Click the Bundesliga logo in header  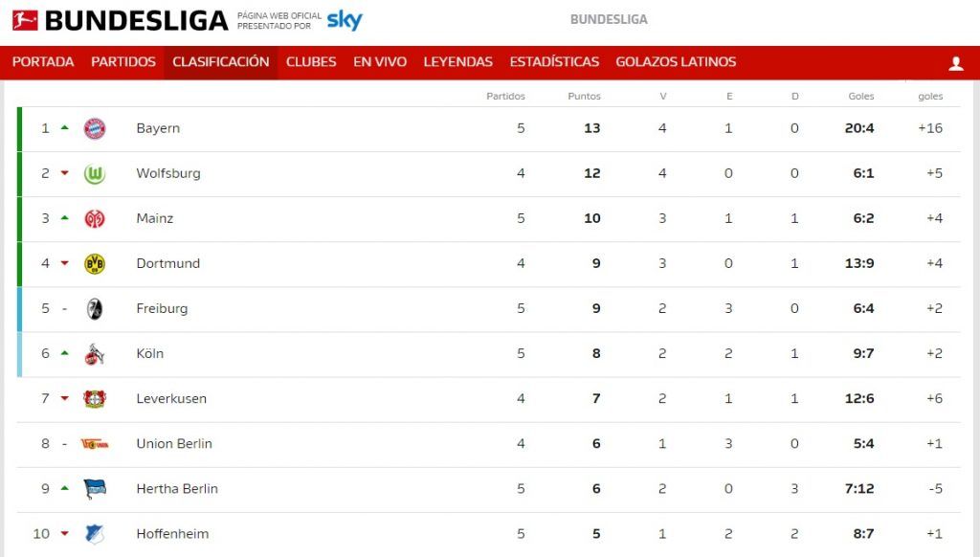[x=120, y=21]
